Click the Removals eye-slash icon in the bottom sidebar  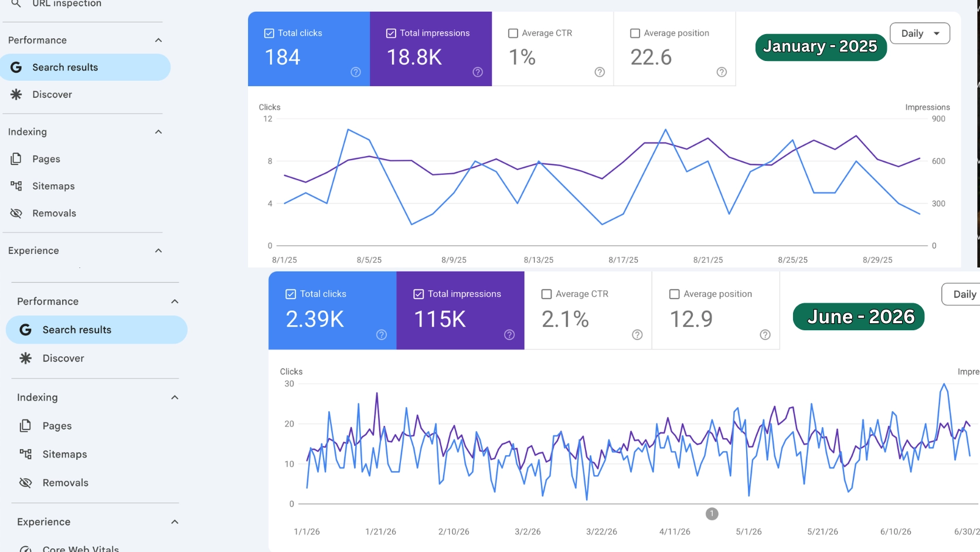click(x=25, y=483)
